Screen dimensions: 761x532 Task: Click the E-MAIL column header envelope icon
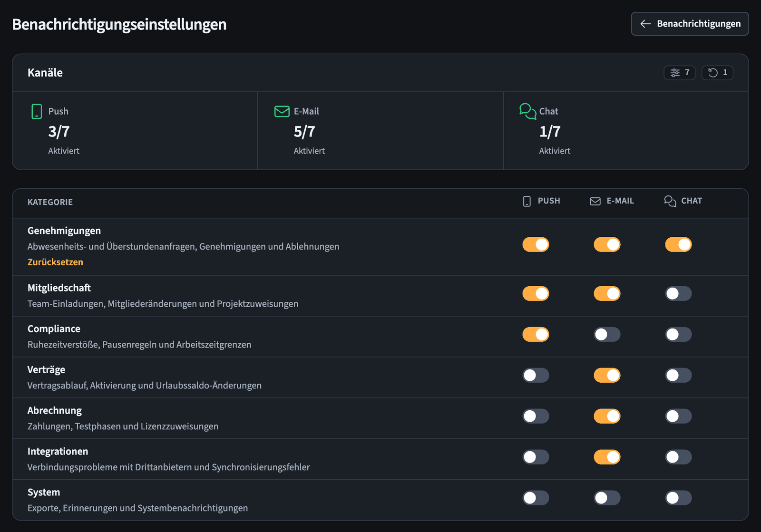(595, 201)
